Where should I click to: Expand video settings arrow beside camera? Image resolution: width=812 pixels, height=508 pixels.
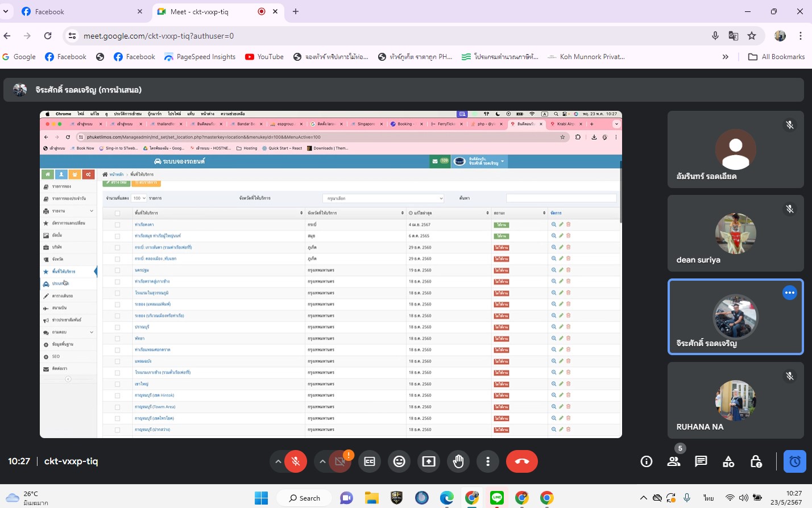322,461
